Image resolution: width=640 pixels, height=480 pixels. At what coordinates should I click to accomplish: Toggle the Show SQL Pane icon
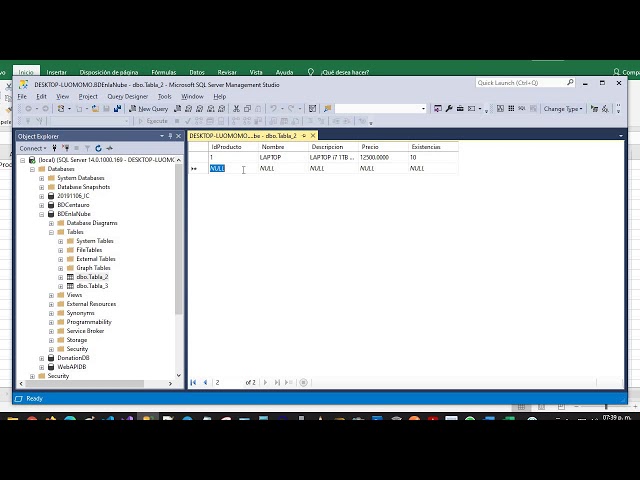[522, 109]
